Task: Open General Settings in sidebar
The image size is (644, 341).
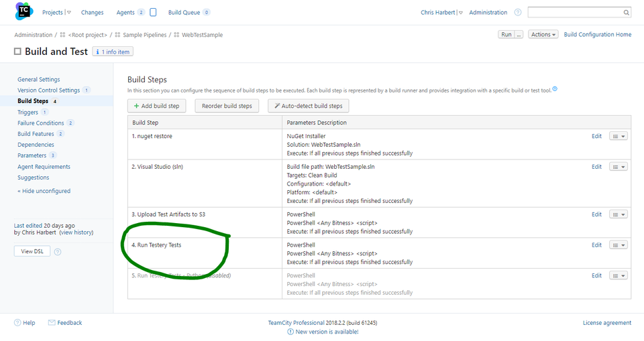Action: (x=39, y=79)
